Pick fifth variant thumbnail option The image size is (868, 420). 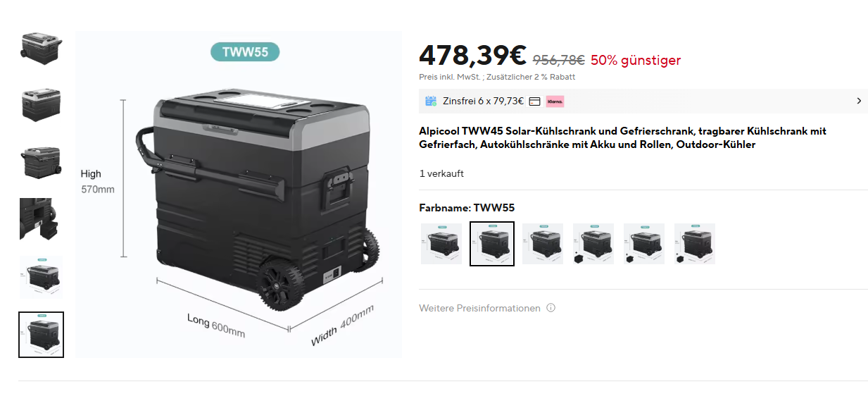coord(644,244)
